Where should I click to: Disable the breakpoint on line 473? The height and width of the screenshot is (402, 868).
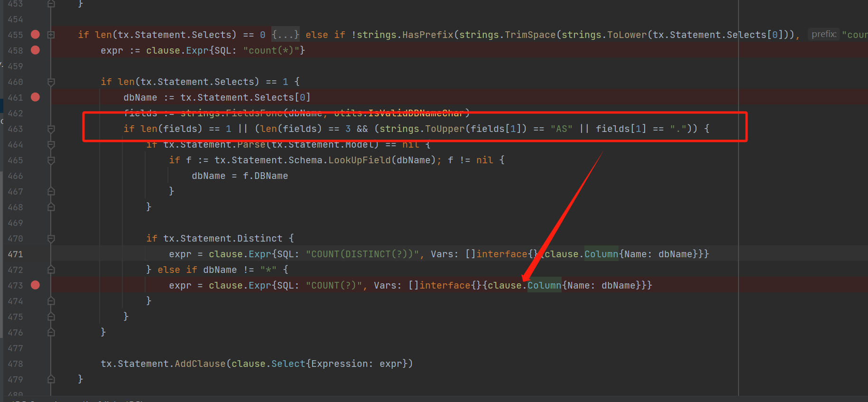tap(35, 285)
